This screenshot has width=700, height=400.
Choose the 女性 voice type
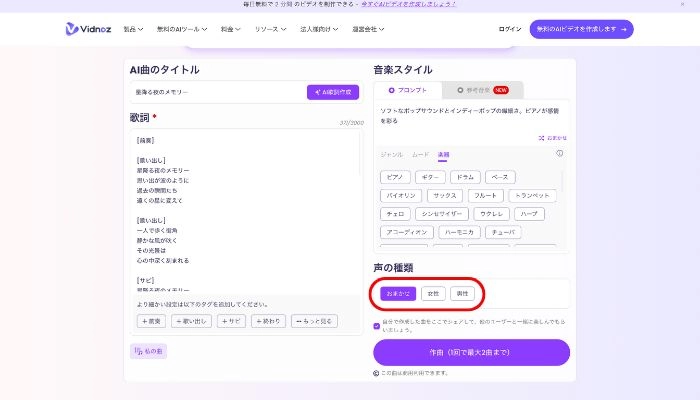click(x=433, y=294)
